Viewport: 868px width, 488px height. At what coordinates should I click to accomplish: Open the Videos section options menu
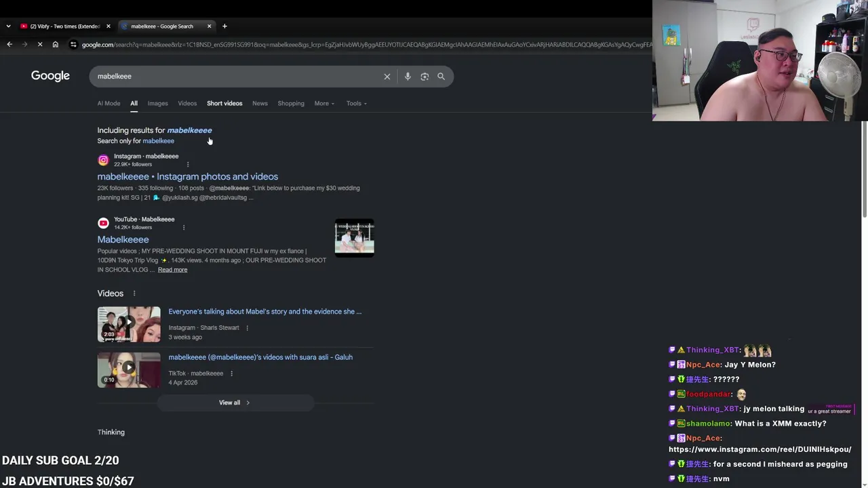coord(134,293)
